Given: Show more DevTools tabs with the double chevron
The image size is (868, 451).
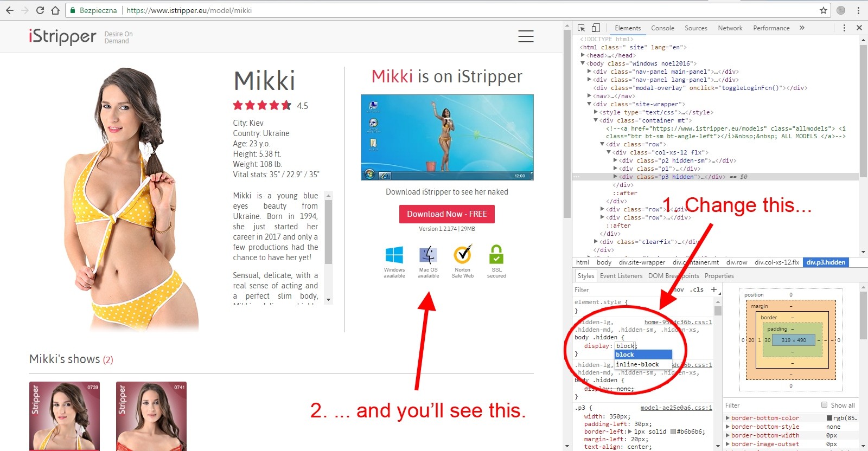Looking at the screenshot, I should (x=802, y=28).
